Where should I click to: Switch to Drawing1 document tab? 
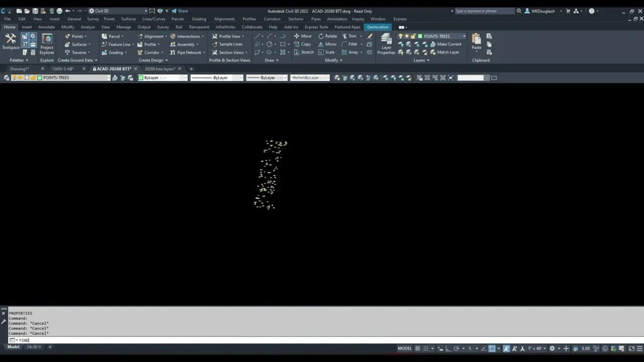click(20, 69)
